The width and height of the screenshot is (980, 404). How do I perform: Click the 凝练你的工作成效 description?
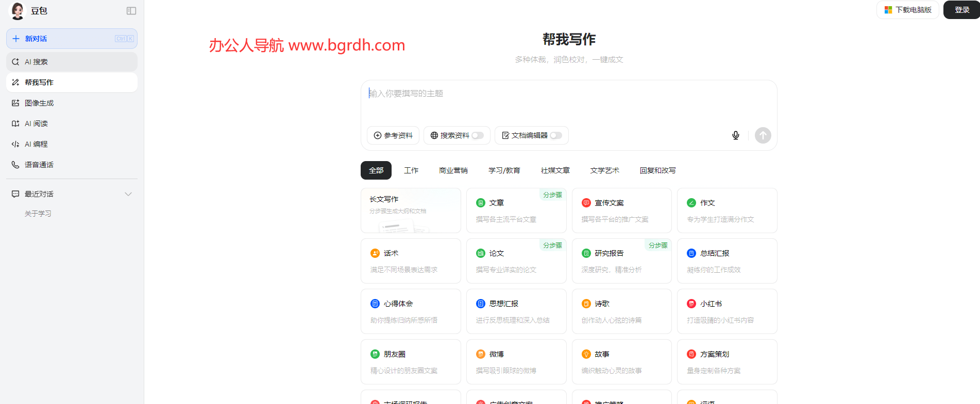(x=714, y=270)
